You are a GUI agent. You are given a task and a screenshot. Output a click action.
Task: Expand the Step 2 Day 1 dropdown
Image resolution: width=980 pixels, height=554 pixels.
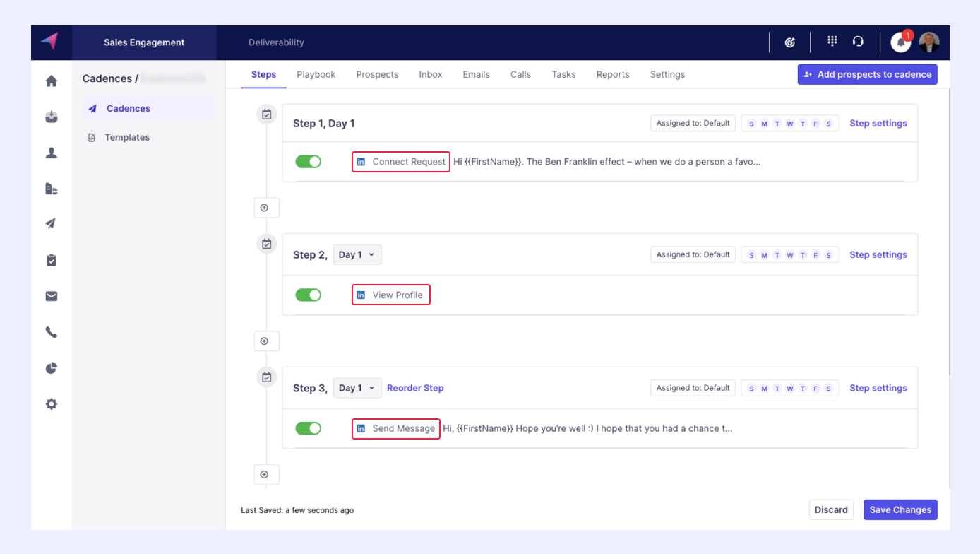click(357, 255)
